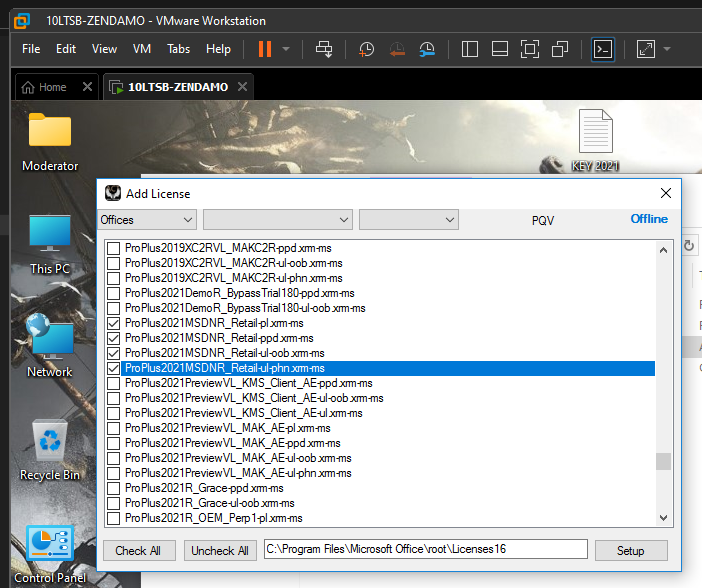
Task: Check ProPlus2021R_OEM_Perp1-pl.xrm-ms
Action: click(x=114, y=518)
